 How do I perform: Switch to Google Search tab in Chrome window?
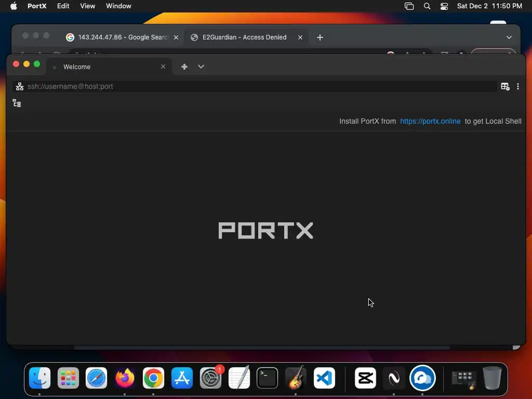point(122,37)
